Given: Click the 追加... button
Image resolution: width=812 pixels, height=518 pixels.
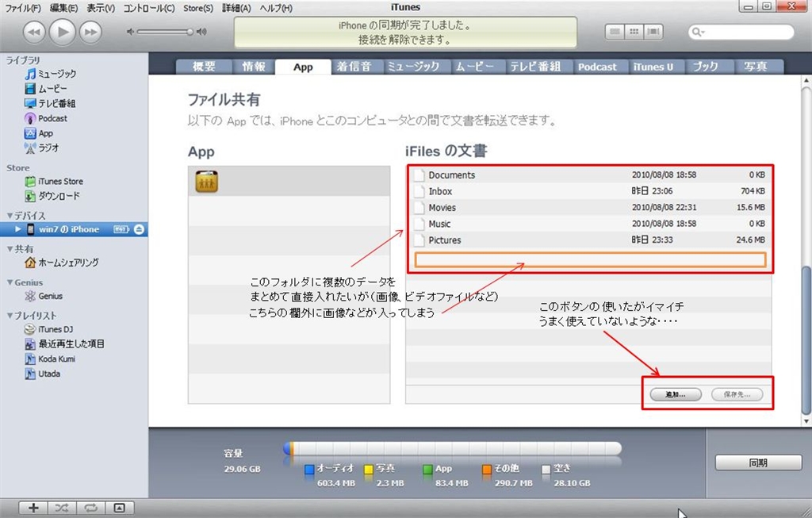Looking at the screenshot, I should click(x=676, y=395).
